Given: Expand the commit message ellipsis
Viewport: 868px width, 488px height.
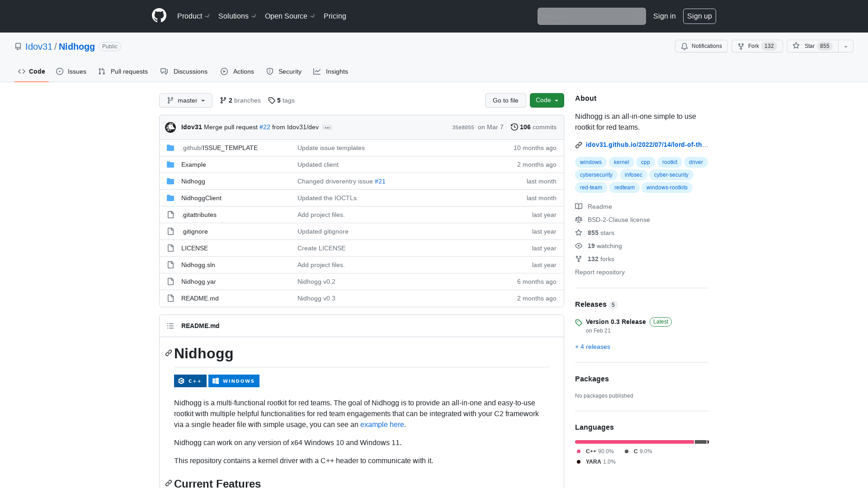Looking at the screenshot, I should 327,127.
